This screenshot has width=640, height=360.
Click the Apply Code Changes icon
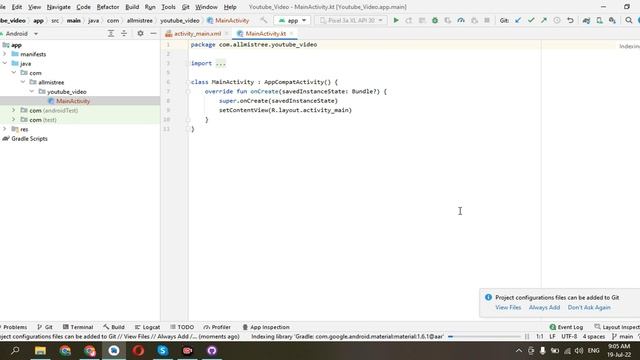coord(422,20)
